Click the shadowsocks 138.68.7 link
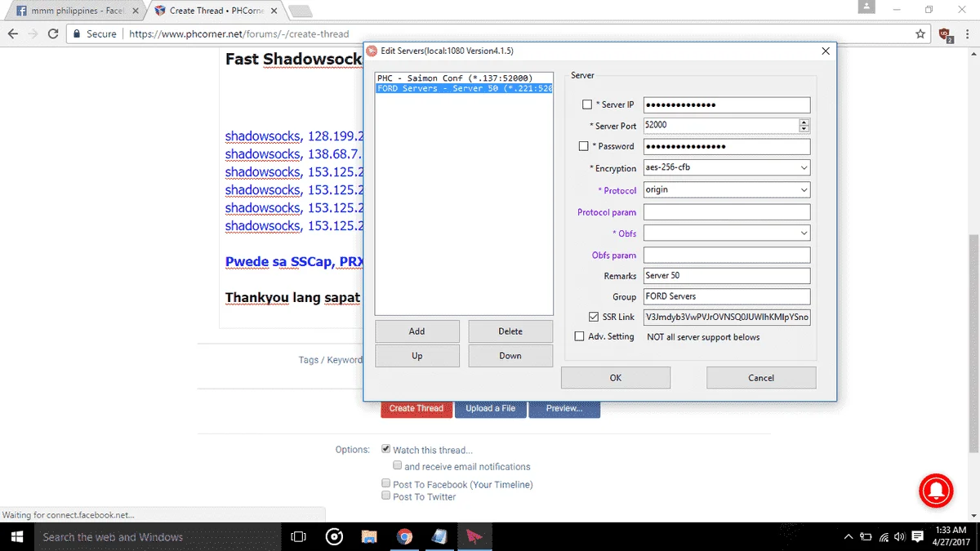This screenshot has height=551, width=980. [294, 154]
